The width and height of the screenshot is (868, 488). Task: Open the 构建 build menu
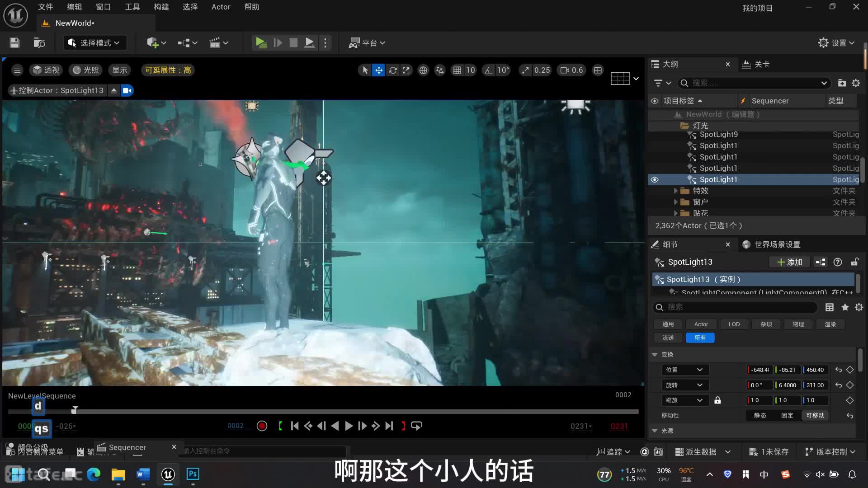point(161,7)
